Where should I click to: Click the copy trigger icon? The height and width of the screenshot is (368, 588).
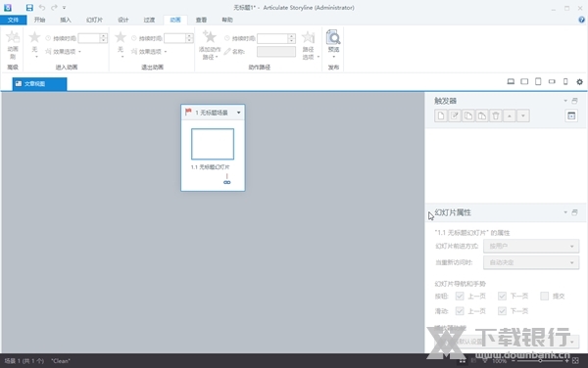[x=468, y=116]
